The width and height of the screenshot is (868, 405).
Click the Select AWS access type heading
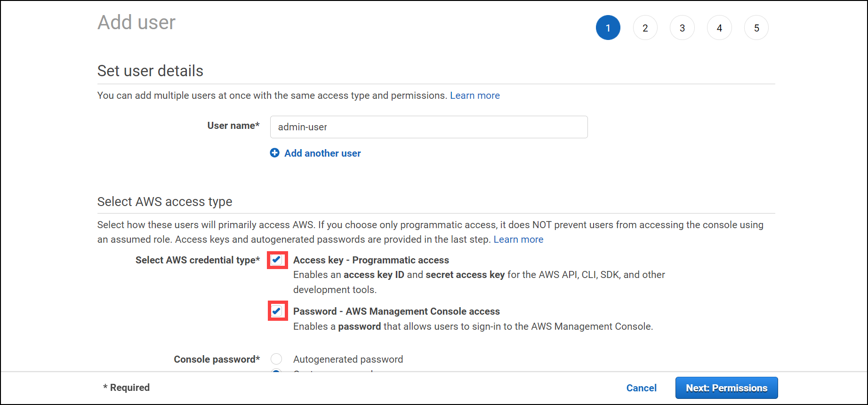165,202
